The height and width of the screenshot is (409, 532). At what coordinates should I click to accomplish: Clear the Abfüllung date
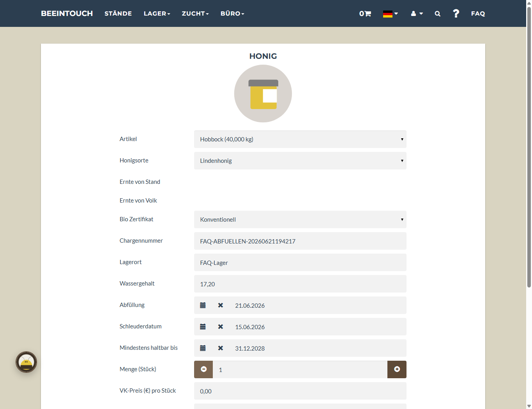221,305
